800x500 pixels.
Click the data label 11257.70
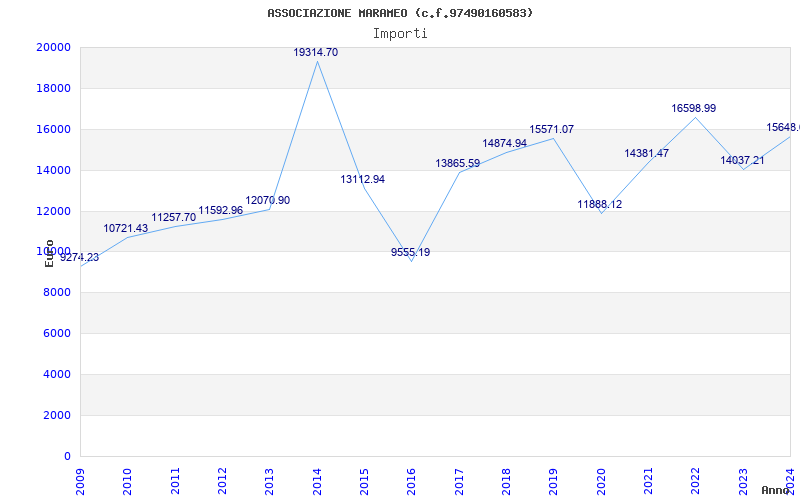tap(173, 218)
